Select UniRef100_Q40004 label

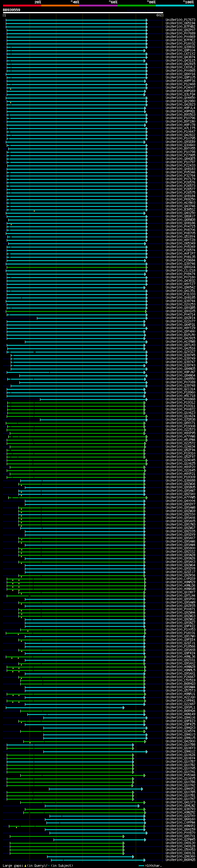pos(180,501)
